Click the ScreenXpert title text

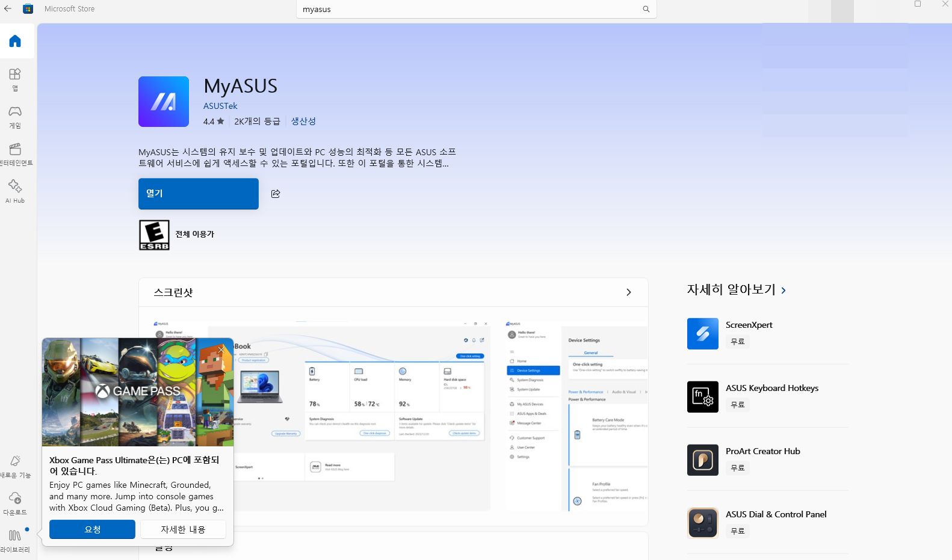[x=749, y=325]
